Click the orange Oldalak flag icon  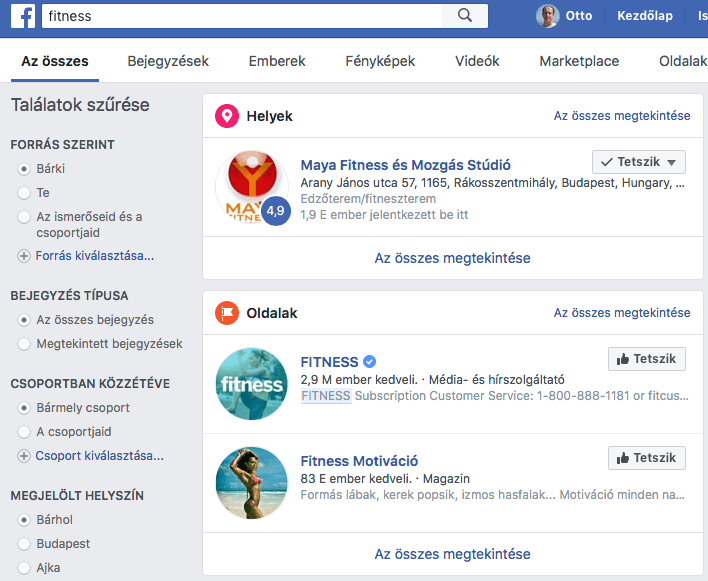(227, 313)
